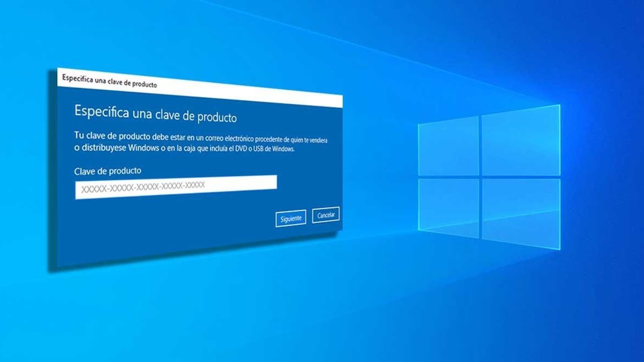Click the dialog title bar 'Especifica una clave de producto'
This screenshot has width=644, height=362.
(200, 87)
